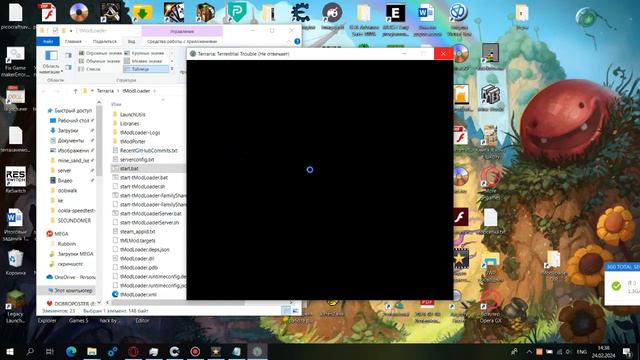This screenshot has height=360, width=640.
Task: Click the Имя column header
Action: [117, 104]
